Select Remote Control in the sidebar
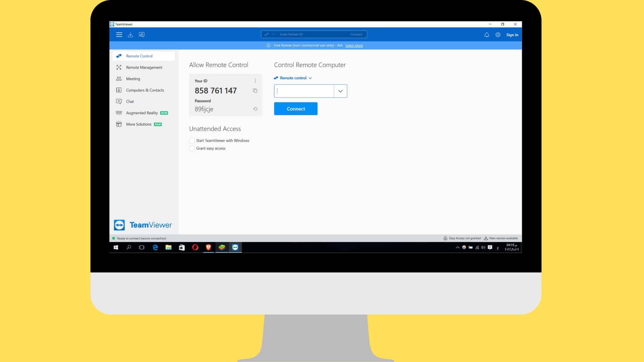The height and width of the screenshot is (362, 644). [143, 56]
